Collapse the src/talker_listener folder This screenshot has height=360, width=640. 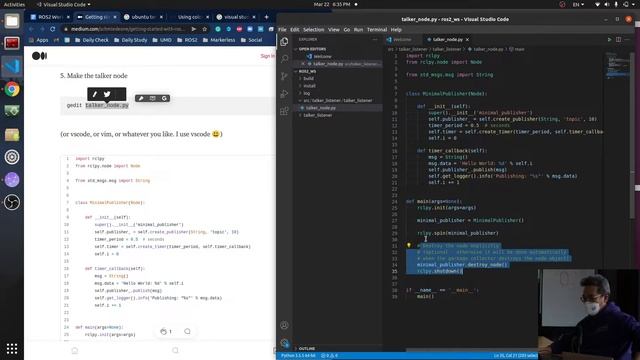pos(338,100)
